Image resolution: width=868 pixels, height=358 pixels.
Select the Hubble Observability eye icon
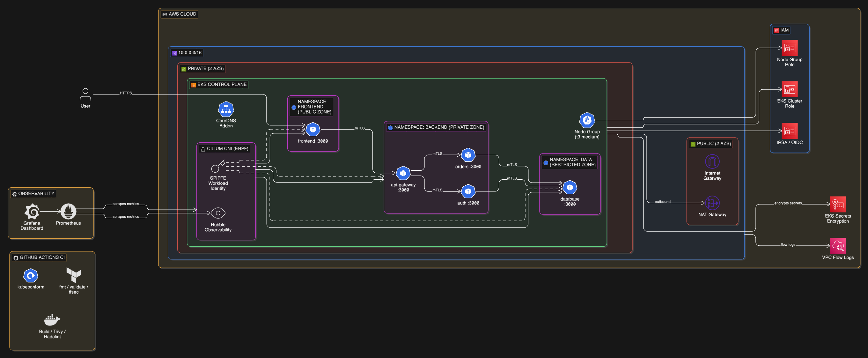pos(218,213)
